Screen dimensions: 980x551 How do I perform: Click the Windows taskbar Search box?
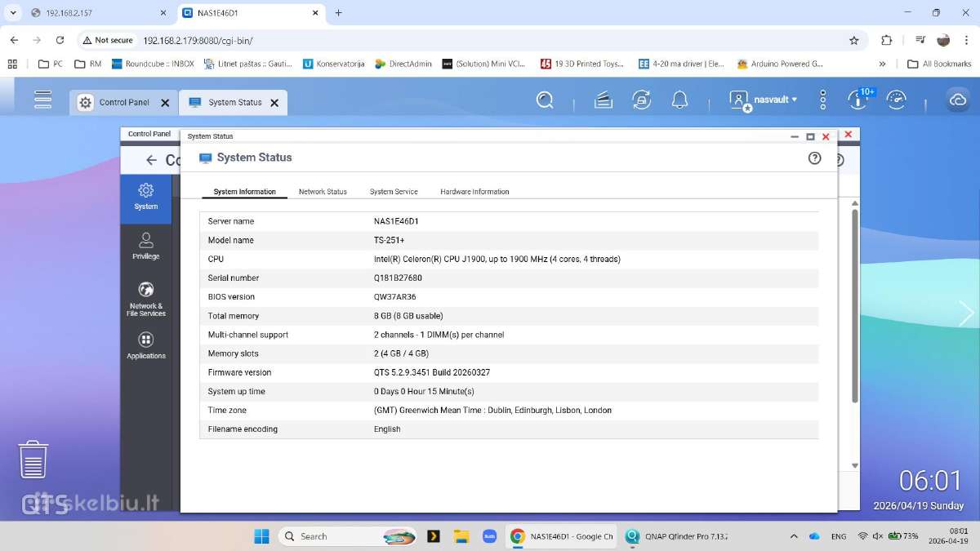tap(348, 536)
